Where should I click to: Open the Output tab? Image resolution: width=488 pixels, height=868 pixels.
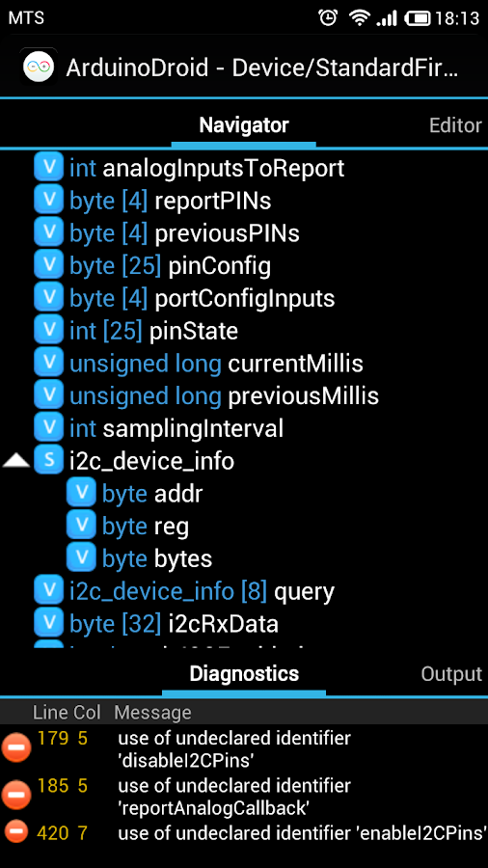click(451, 674)
